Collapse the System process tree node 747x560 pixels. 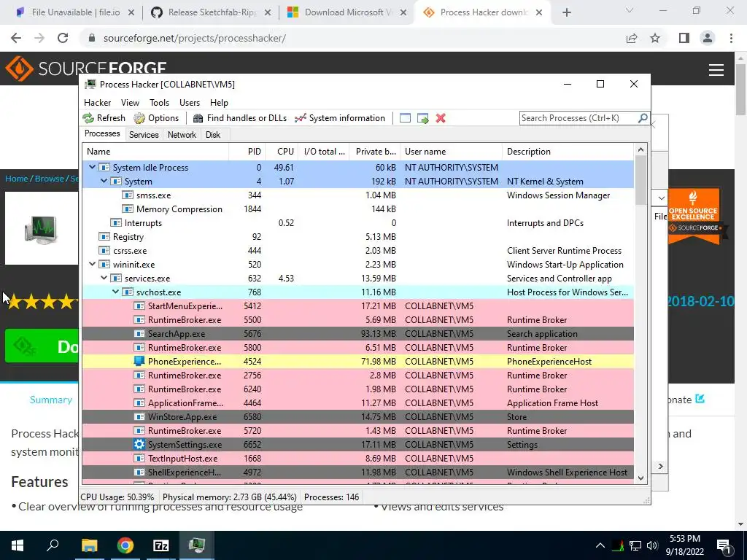point(104,181)
